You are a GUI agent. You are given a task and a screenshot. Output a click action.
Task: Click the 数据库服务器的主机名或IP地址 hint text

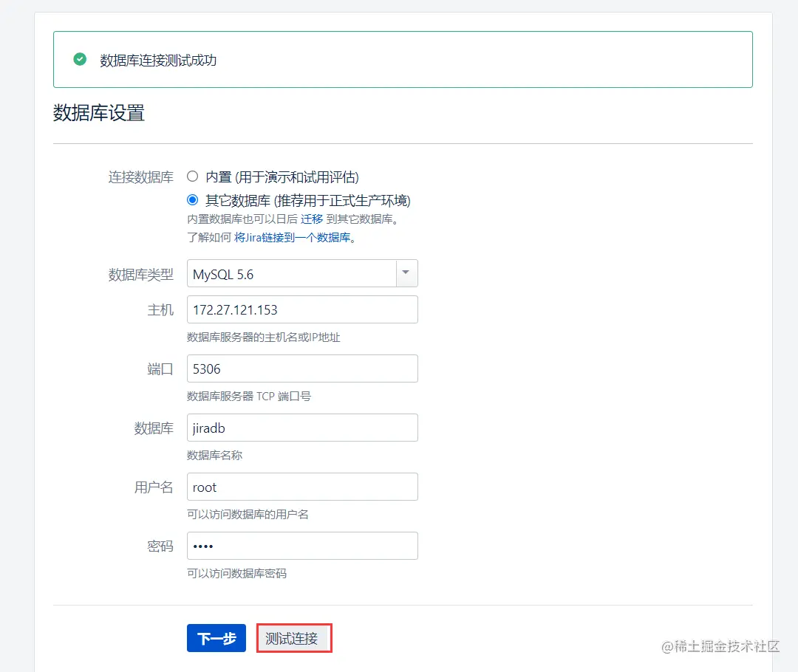click(x=264, y=337)
